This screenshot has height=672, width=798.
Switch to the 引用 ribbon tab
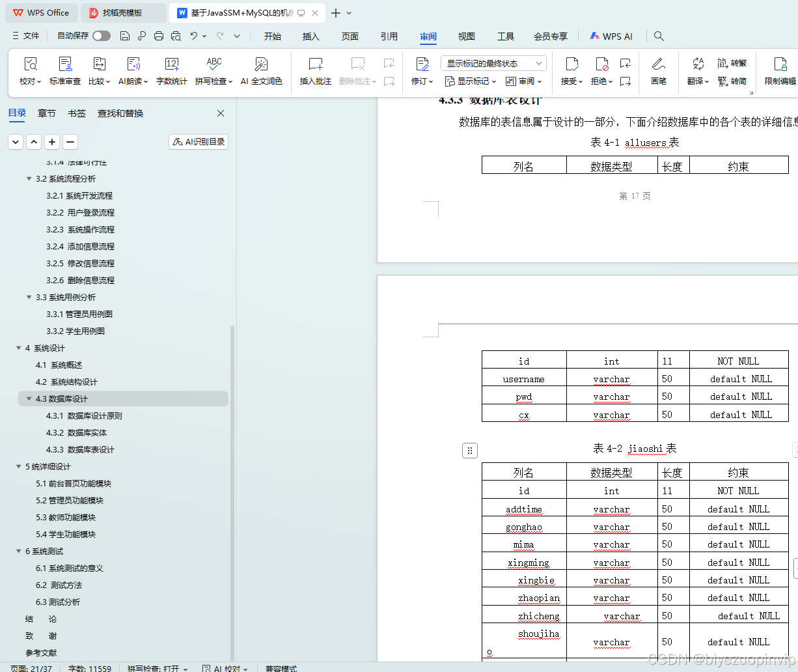[389, 36]
